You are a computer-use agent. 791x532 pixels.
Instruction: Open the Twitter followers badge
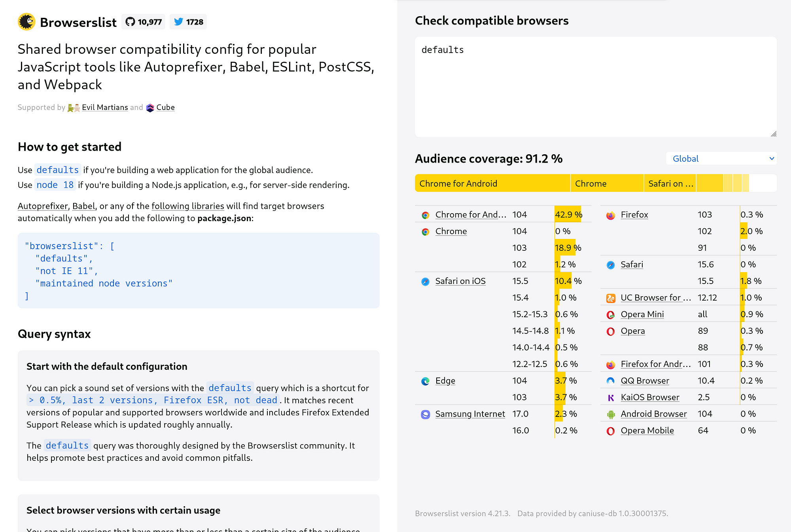point(188,22)
